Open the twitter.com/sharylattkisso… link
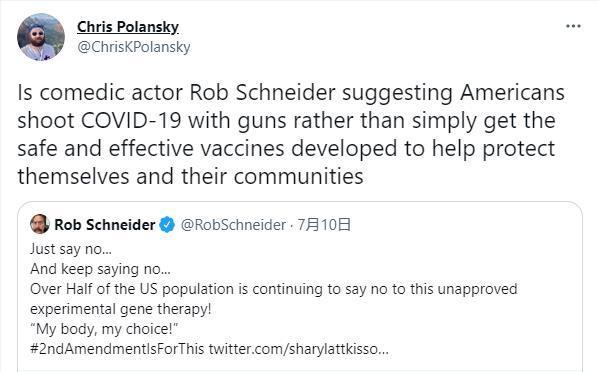This screenshot has width=599, height=372. point(298,349)
